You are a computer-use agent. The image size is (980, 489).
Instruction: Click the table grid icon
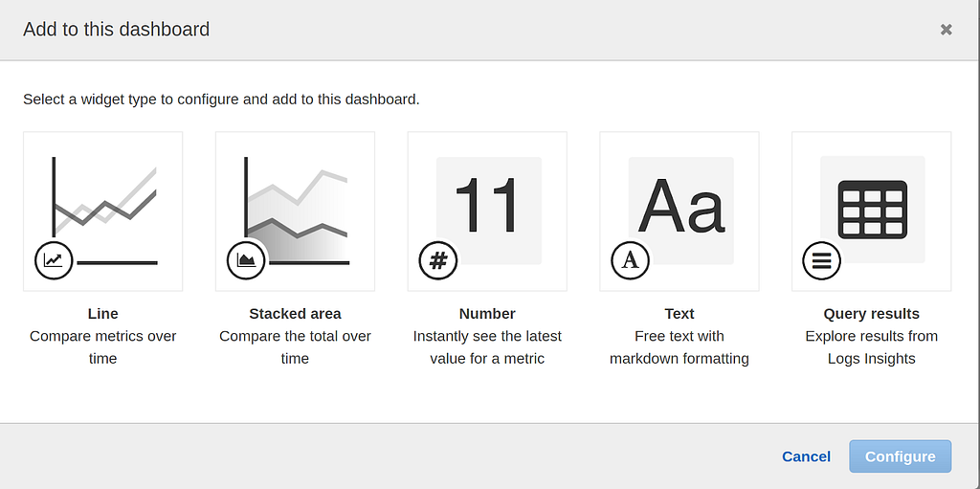pos(873,209)
